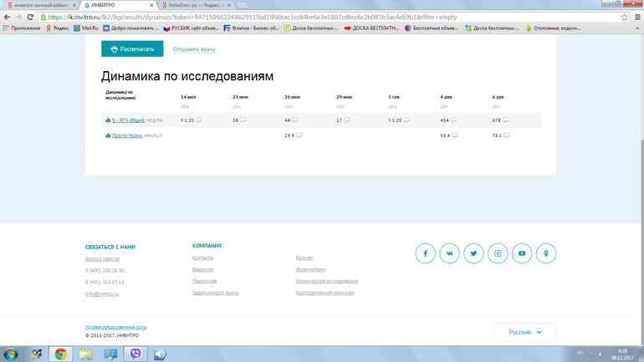Open the Facebook social icon
Screen dimensions: 644x362
click(x=426, y=253)
